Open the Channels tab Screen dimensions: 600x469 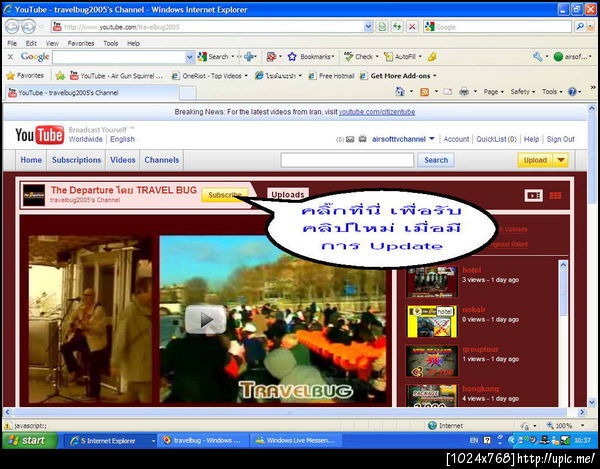tap(161, 160)
